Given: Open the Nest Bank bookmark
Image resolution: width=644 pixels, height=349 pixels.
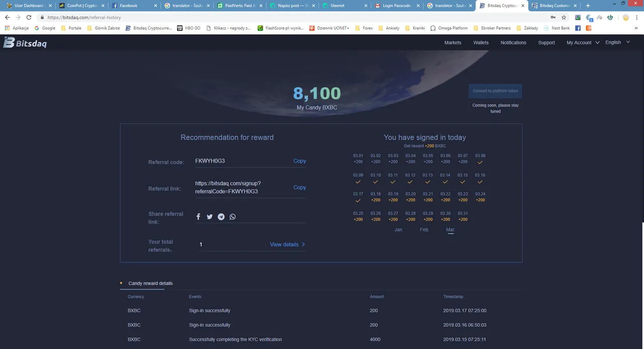Looking at the screenshot, I should tap(556, 28).
